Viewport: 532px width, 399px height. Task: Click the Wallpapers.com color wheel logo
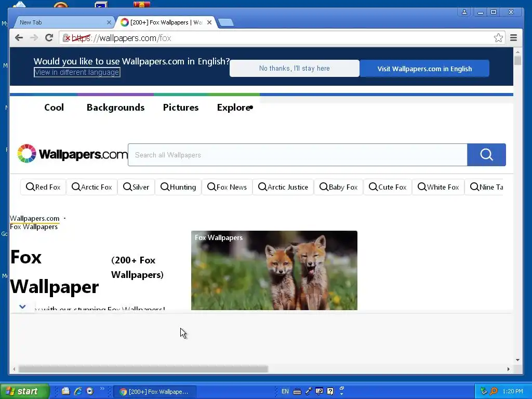pos(27,153)
